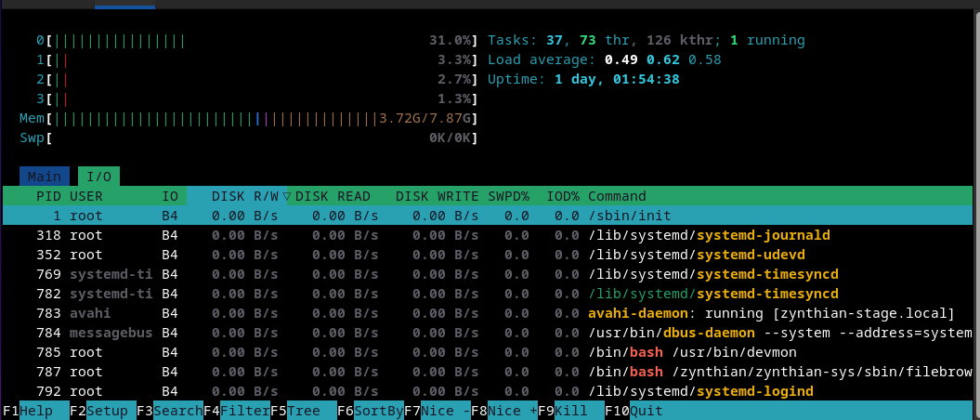Open the F4 Filter function
The image size is (980, 420).
coord(244,411)
